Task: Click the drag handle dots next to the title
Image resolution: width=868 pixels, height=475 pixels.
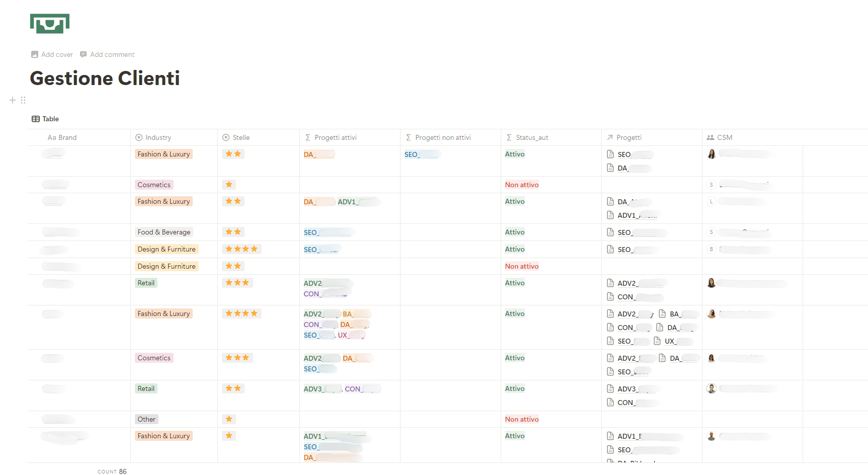Action: [x=23, y=100]
